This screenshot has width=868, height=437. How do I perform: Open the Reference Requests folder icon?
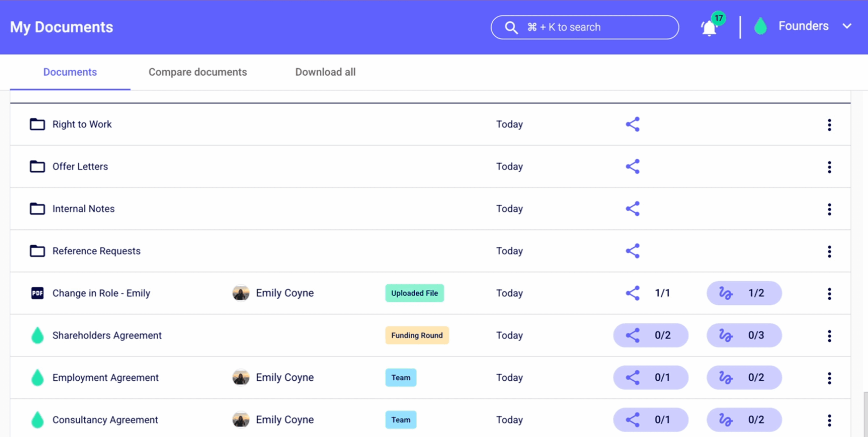37,251
